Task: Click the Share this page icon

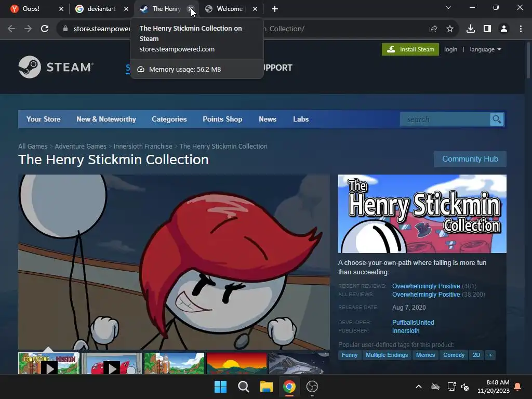Action: click(433, 29)
